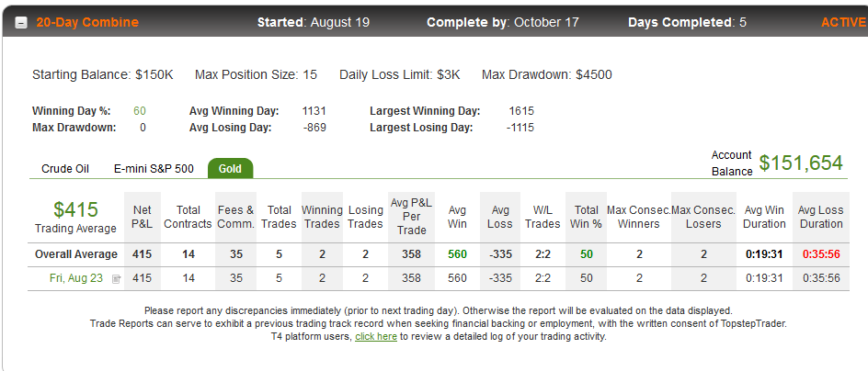
Task: Click the Net P&L column header
Action: 143,217
